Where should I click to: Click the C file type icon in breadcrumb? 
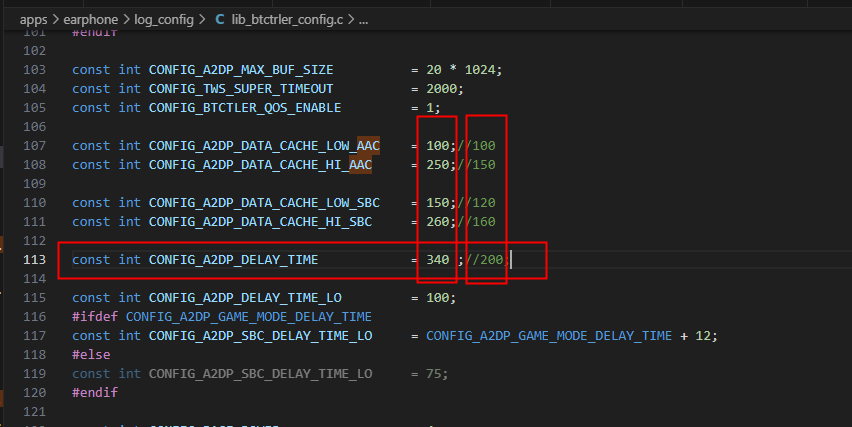tap(220, 20)
